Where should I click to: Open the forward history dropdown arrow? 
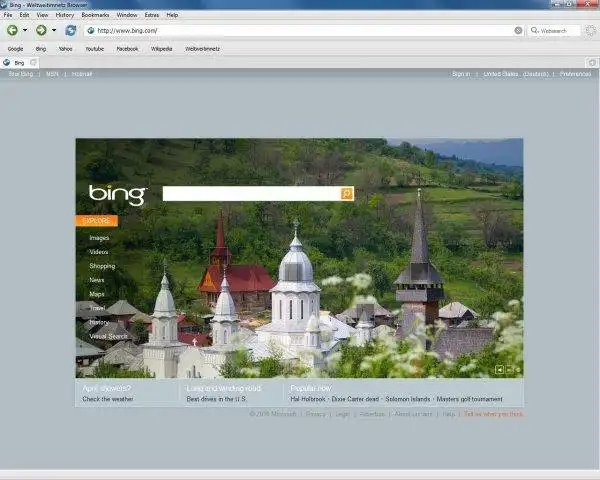(54, 30)
